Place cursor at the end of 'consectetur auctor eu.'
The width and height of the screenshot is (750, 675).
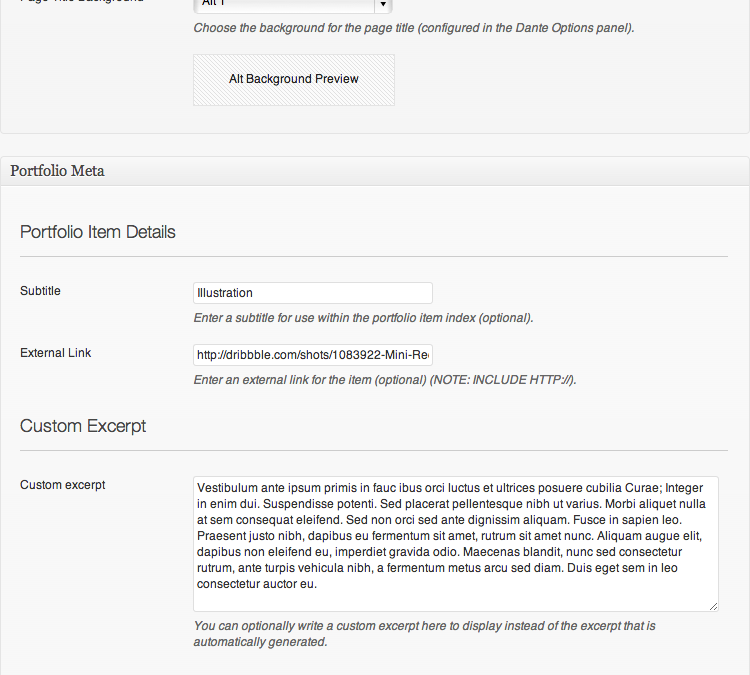point(317,584)
